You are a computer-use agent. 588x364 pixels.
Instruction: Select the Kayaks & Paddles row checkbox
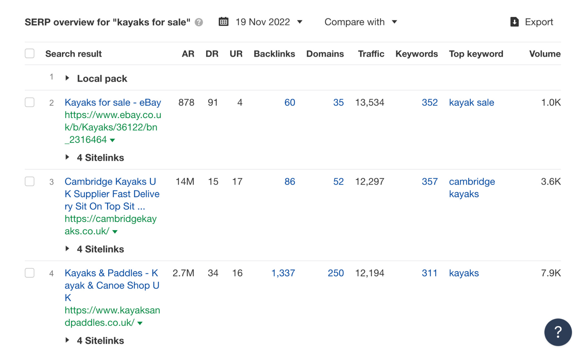[x=30, y=273]
